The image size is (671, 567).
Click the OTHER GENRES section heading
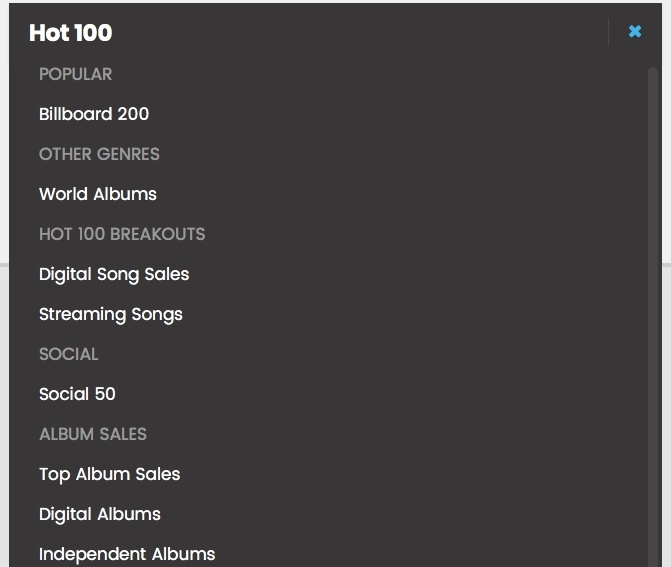pos(99,154)
